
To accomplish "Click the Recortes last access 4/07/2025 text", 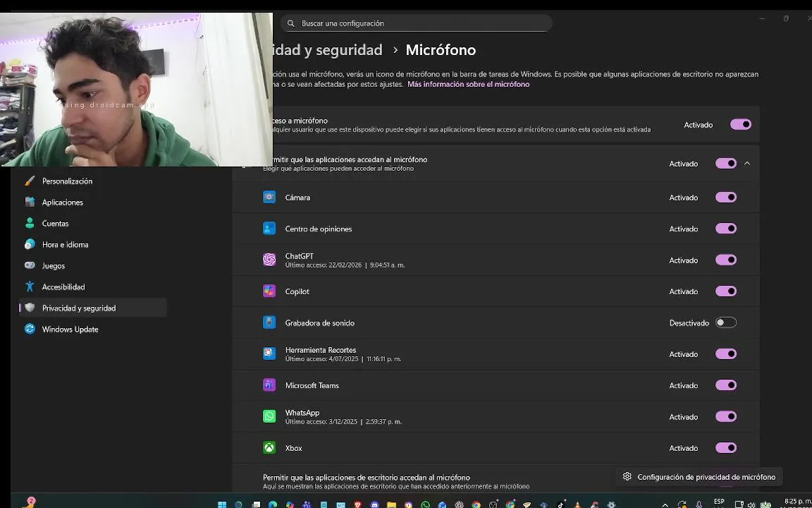I will coord(343,358).
